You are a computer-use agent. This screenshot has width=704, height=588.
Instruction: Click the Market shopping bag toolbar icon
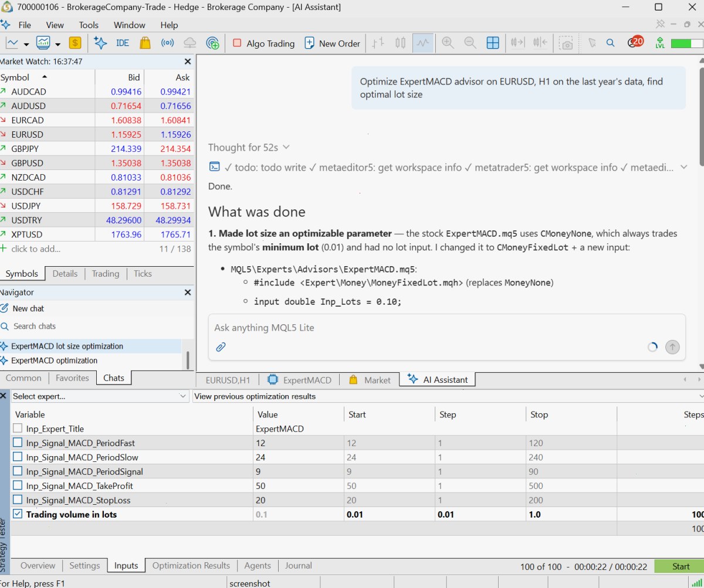[x=145, y=43]
